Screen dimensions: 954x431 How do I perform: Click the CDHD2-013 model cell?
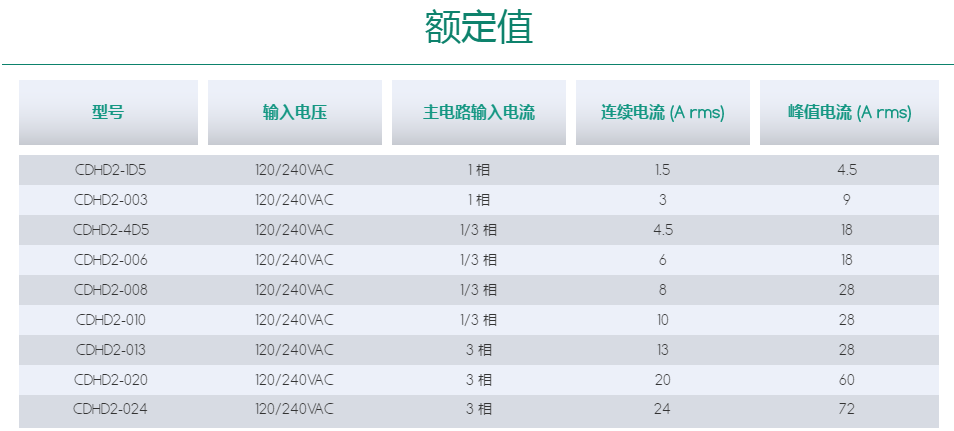point(110,350)
